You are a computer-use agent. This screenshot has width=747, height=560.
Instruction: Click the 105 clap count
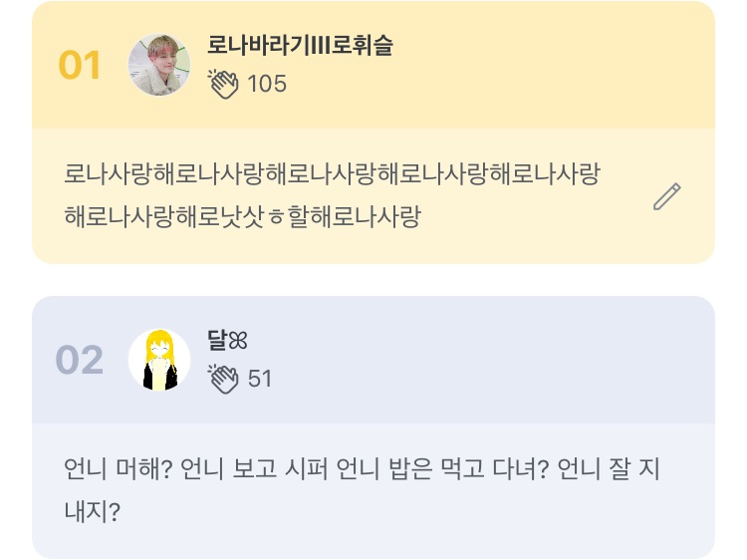267,84
